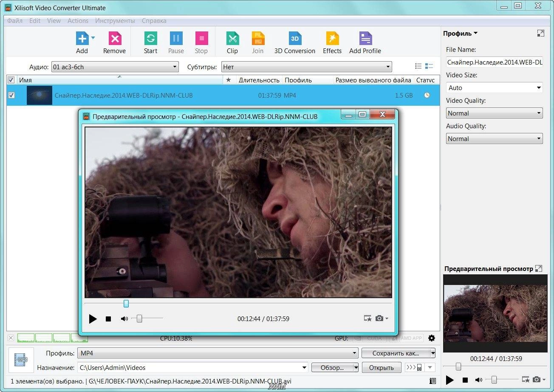Take snapshot in side preview panel
The height and width of the screenshot is (392, 554).
[537, 379]
